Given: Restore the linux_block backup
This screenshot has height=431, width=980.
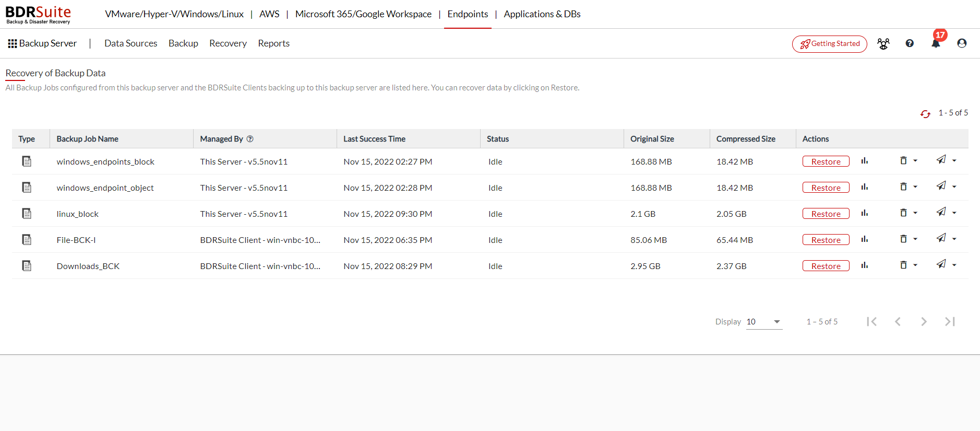Looking at the screenshot, I should 826,214.
